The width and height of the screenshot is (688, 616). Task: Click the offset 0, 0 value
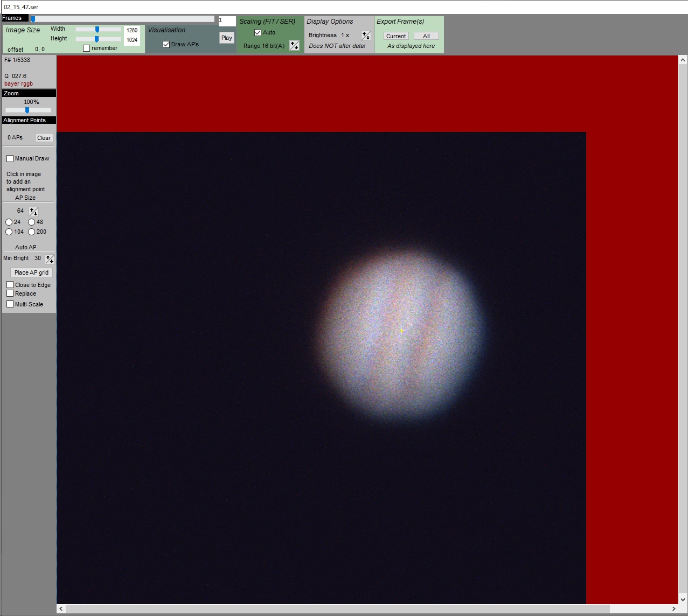click(x=40, y=49)
